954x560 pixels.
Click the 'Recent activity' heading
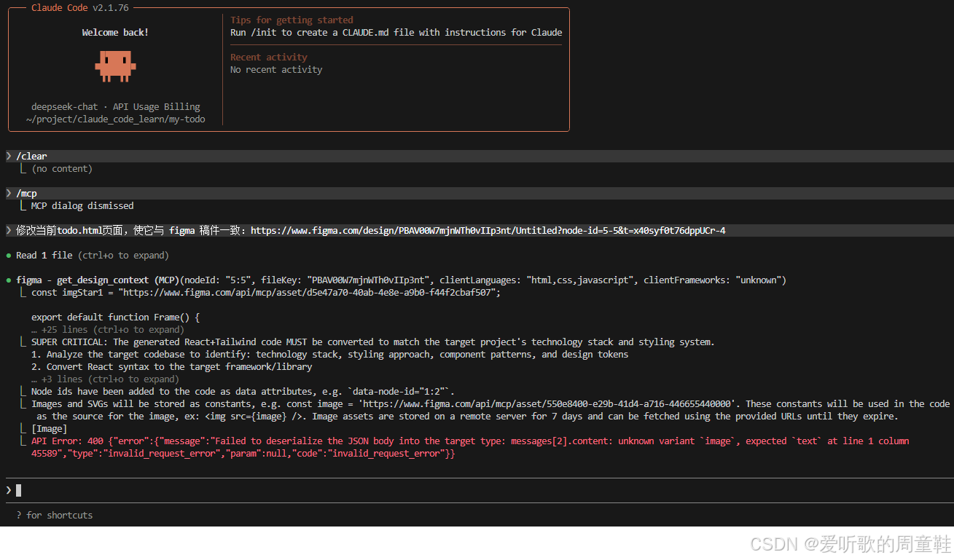click(x=269, y=58)
